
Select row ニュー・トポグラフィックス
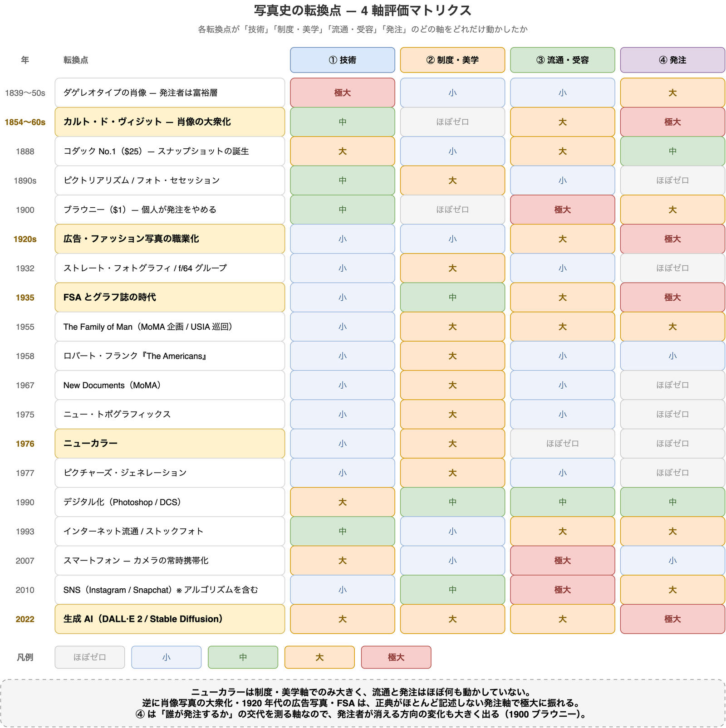click(x=170, y=415)
